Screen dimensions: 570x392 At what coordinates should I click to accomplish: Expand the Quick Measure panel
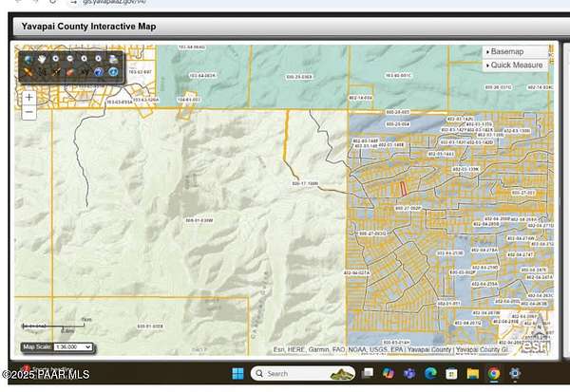pos(518,65)
